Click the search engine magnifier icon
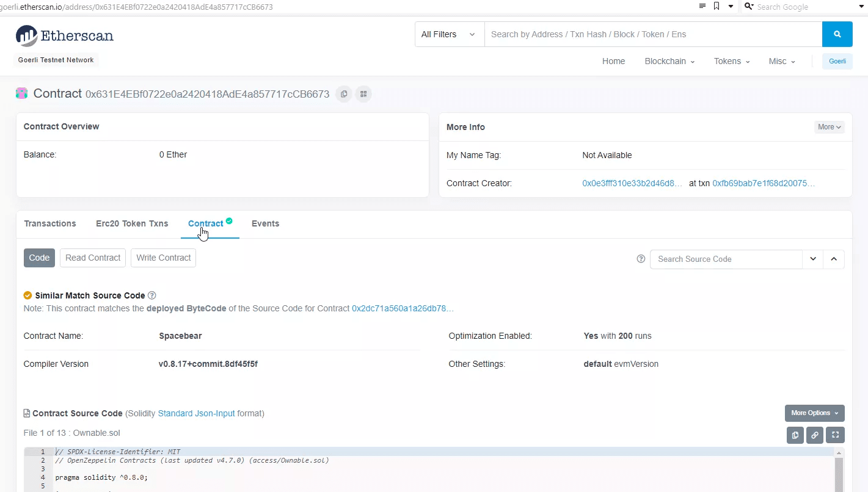Viewport: 868px width, 492px height. tap(749, 7)
